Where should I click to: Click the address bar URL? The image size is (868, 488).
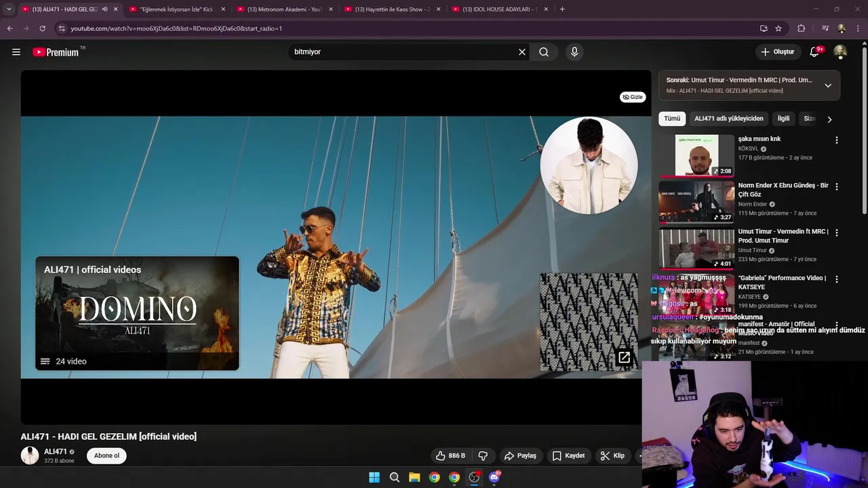(x=176, y=28)
